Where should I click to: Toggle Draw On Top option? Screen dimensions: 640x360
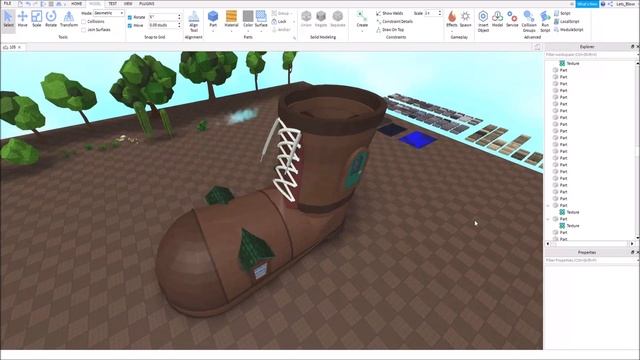coord(390,29)
